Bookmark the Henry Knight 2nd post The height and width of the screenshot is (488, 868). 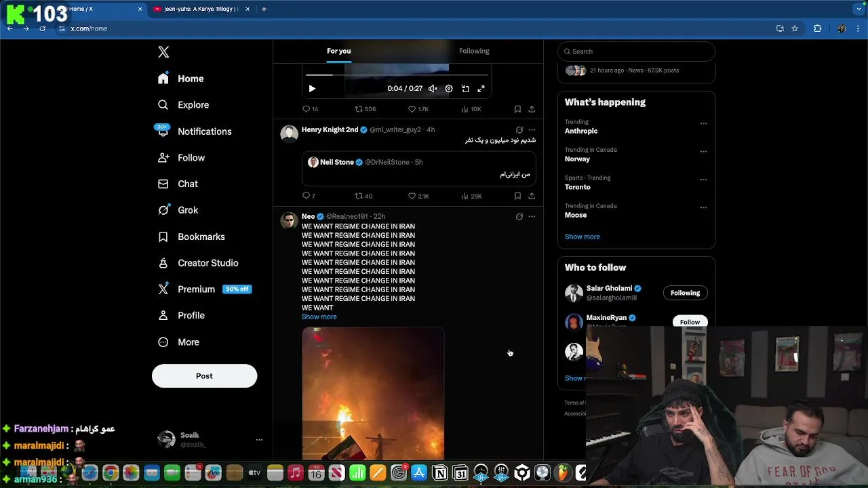pos(517,196)
